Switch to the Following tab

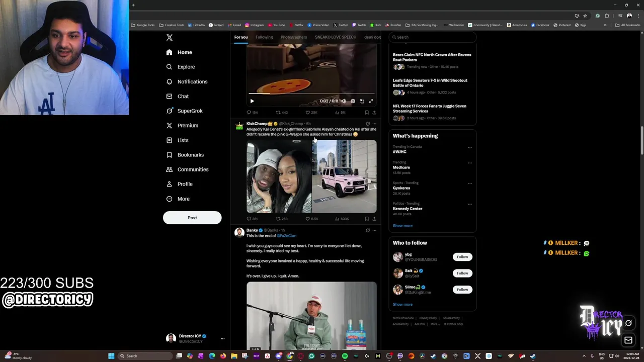pyautogui.click(x=264, y=37)
